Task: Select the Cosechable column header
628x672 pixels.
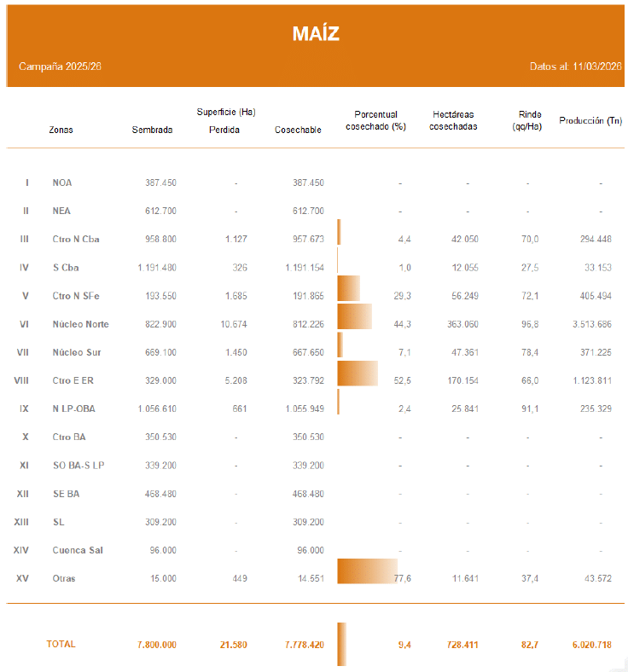Action: 298,130
